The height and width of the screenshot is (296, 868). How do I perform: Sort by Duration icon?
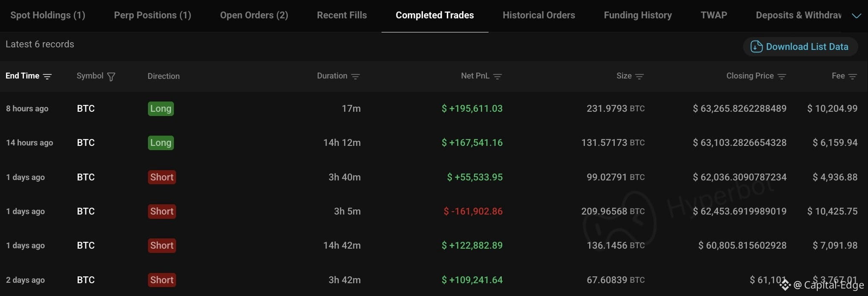(356, 76)
